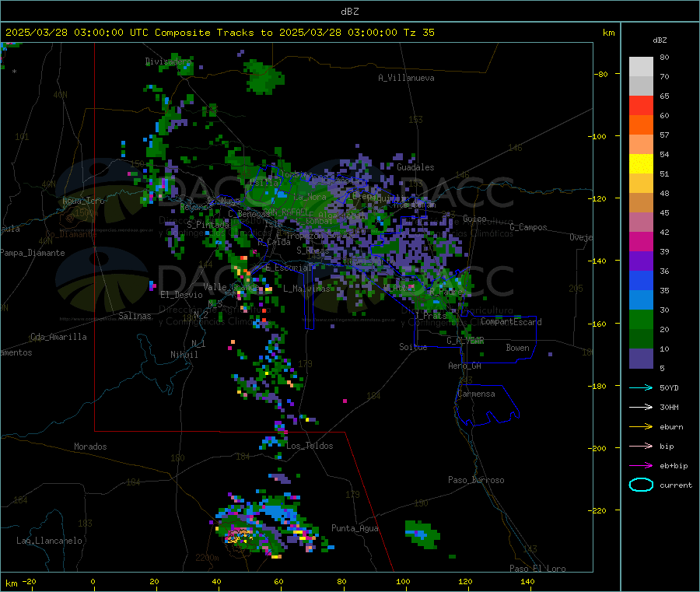The image size is (700, 592).
Task: Click the Paso_Barroso place label
Action: click(476, 480)
